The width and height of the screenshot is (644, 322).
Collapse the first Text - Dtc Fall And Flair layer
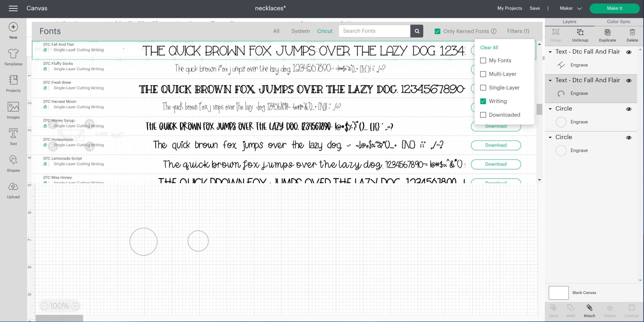[550, 52]
